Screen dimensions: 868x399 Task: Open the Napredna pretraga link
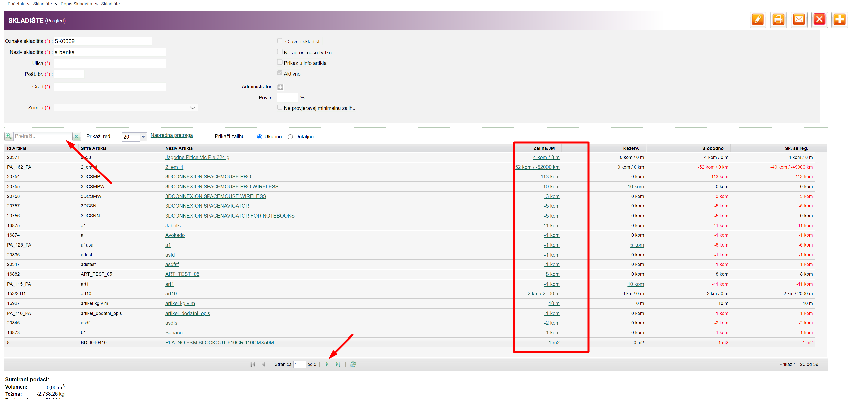(172, 135)
